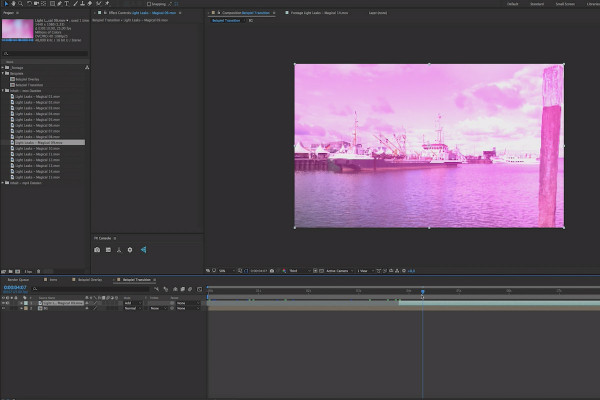Viewport: 600px width, 400px height.
Task: Select the Eraser tool
Action: 90,3
